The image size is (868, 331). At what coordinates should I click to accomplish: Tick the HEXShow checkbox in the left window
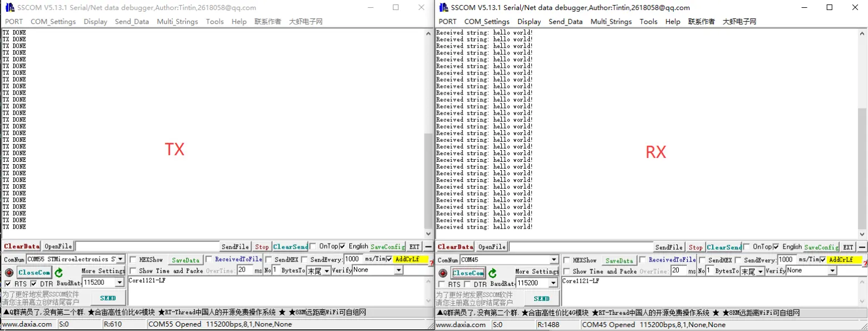pos(133,260)
